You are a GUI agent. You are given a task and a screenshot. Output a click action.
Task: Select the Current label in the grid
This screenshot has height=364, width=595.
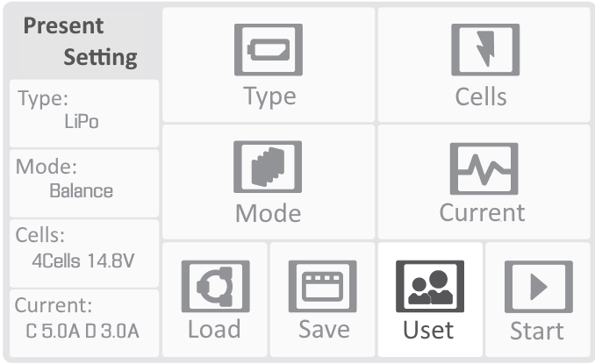[482, 212]
